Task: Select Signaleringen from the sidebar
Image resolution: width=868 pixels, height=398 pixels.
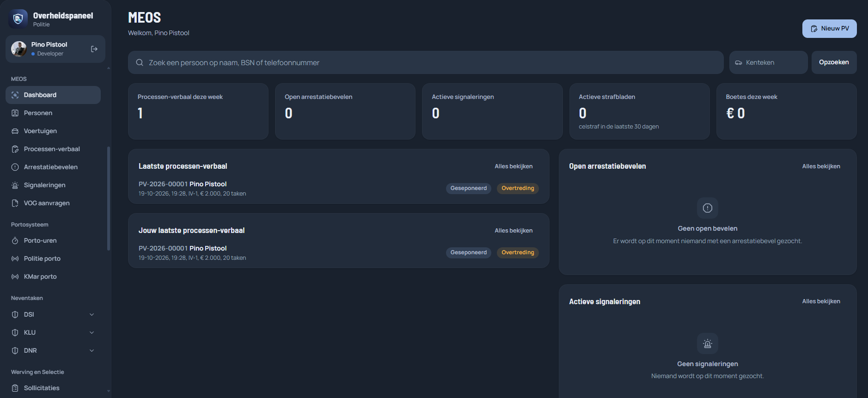Action: coord(53,185)
